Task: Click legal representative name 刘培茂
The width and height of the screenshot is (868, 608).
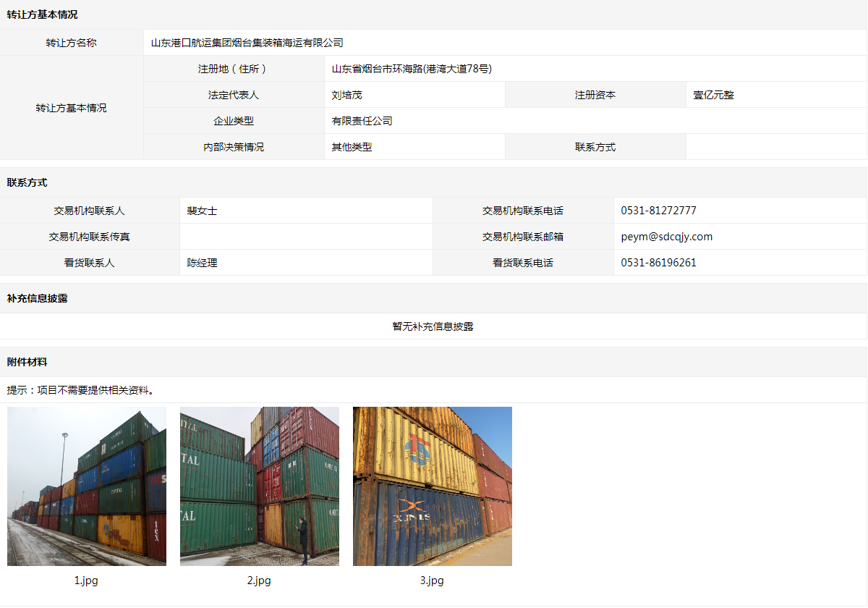Action: (x=346, y=95)
